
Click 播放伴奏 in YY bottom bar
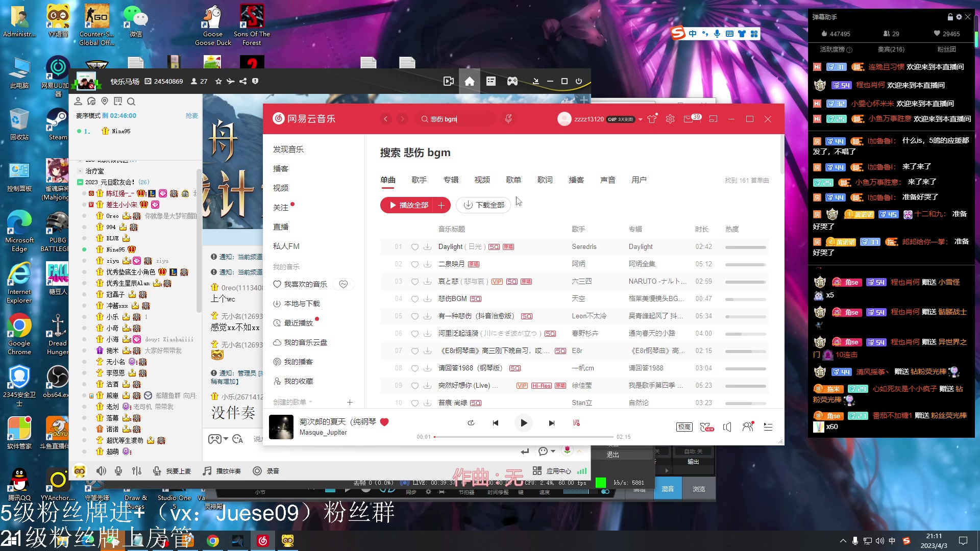(x=222, y=471)
